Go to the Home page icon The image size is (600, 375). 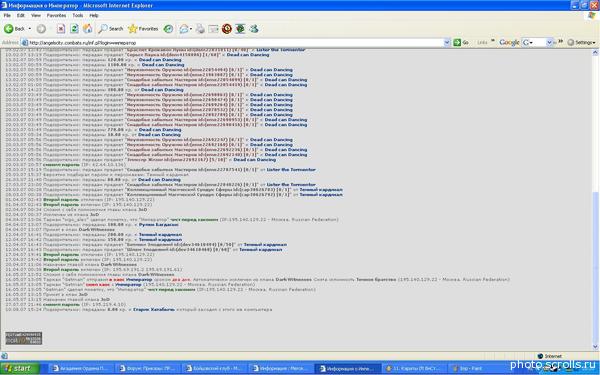pos(88,29)
